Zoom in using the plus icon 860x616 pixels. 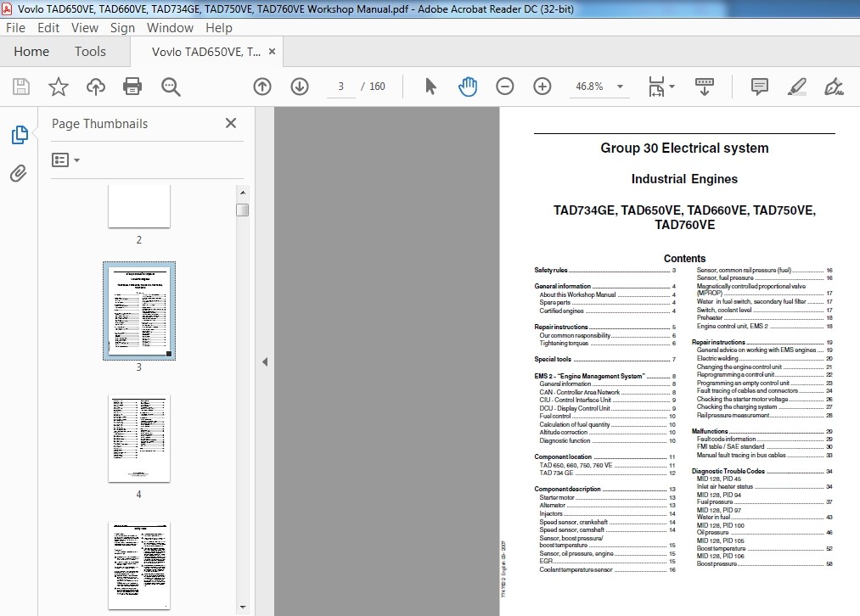coord(542,87)
